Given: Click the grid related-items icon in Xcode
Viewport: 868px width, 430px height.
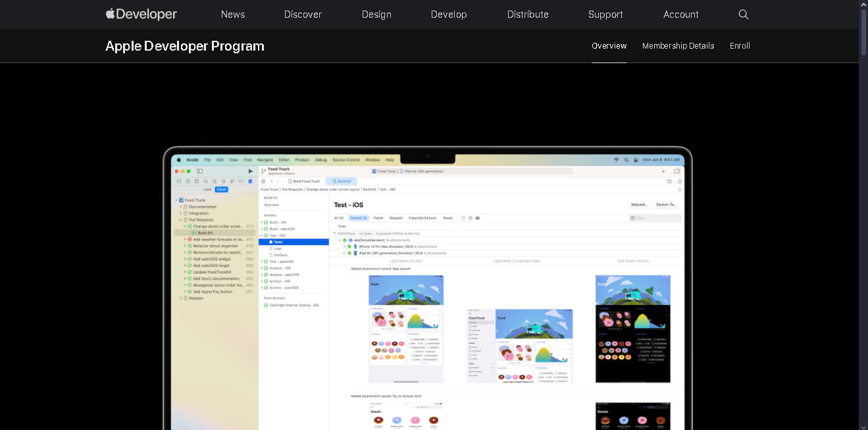Looking at the screenshot, I should (263, 181).
